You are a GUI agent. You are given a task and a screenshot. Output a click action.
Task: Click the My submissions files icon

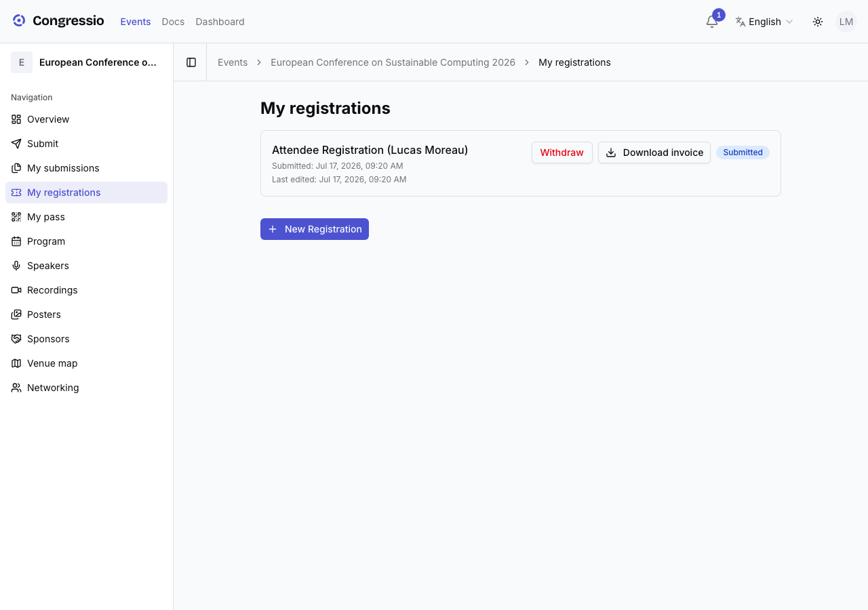pyautogui.click(x=16, y=168)
